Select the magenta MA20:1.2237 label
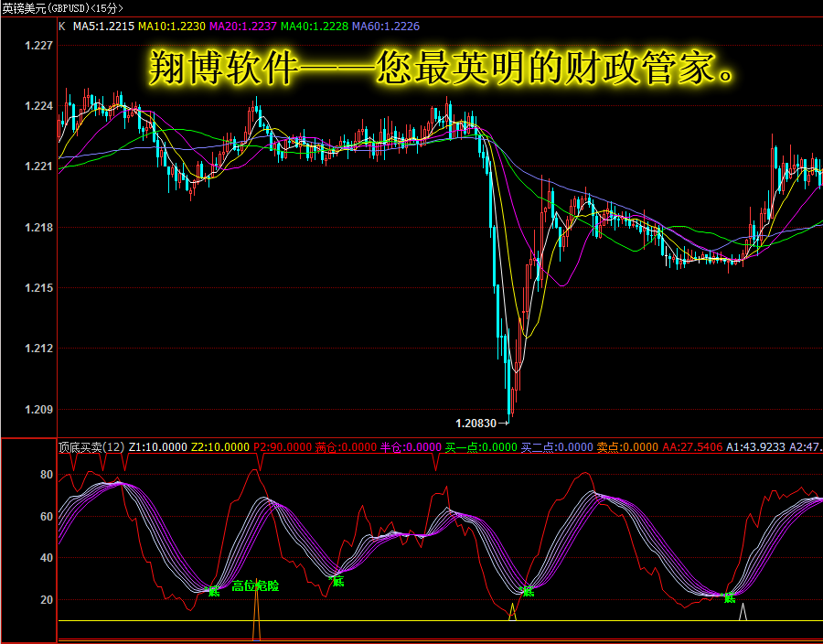 click(x=243, y=27)
